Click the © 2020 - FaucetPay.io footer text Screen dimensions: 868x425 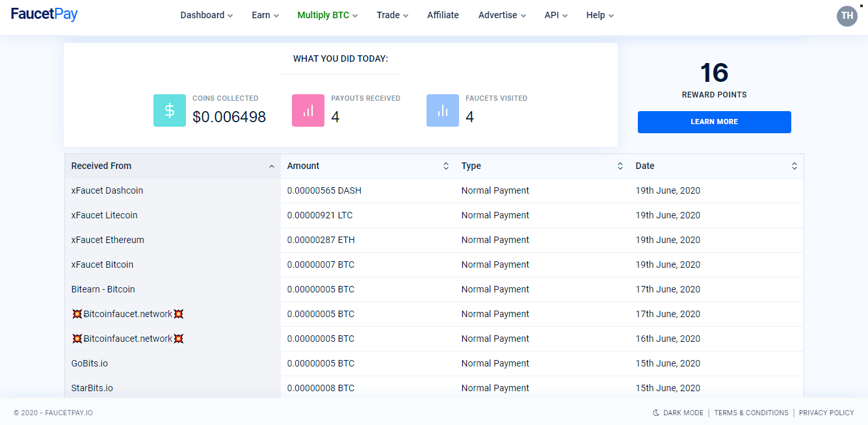[x=53, y=413]
